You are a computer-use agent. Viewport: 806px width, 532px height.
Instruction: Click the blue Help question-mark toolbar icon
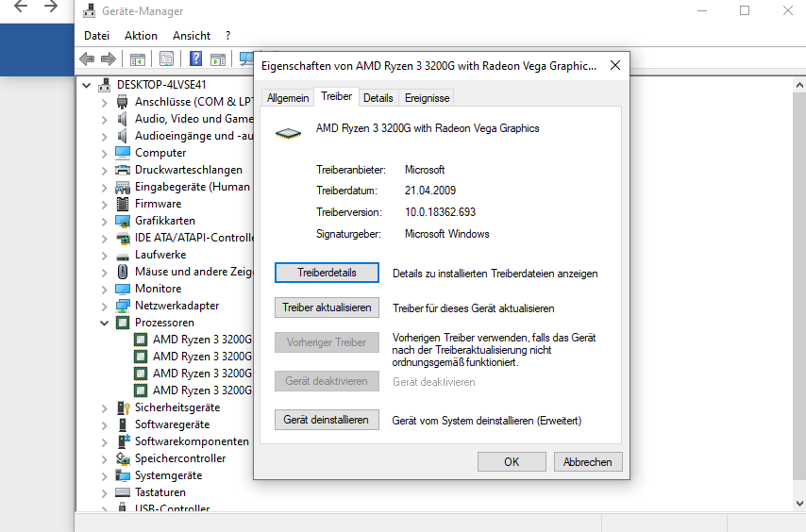point(196,58)
